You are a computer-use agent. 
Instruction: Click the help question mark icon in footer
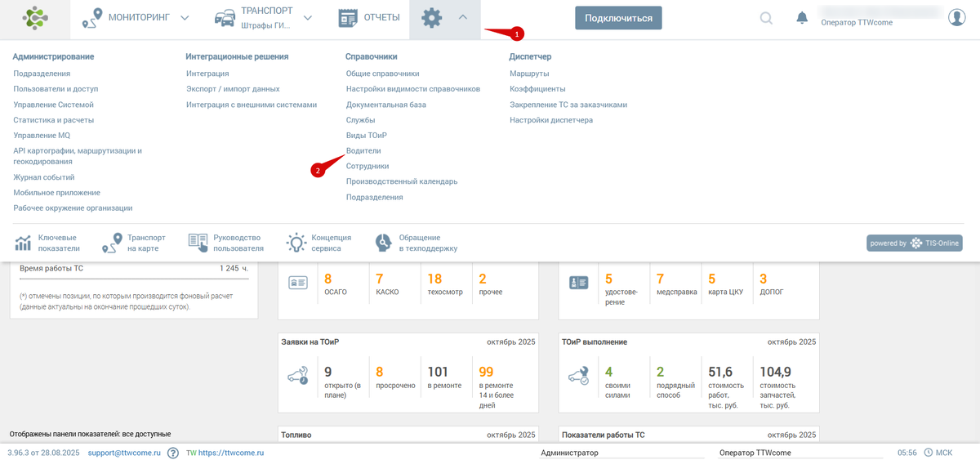point(173,453)
